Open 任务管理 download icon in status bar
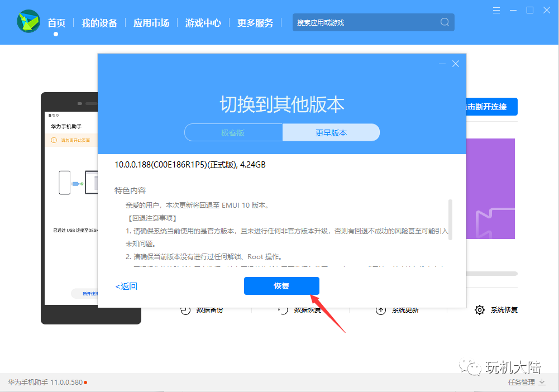The width and height of the screenshot is (559, 392). pyautogui.click(x=542, y=382)
